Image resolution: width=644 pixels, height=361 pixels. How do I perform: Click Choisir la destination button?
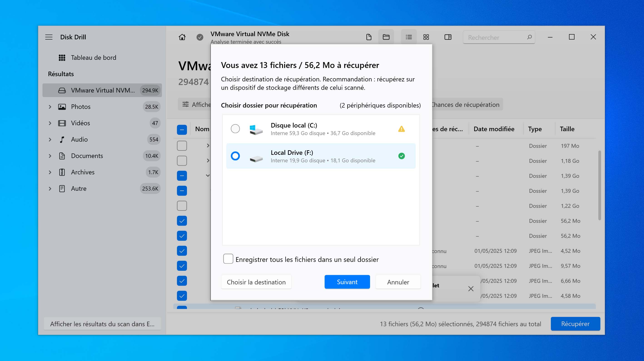coord(256,282)
